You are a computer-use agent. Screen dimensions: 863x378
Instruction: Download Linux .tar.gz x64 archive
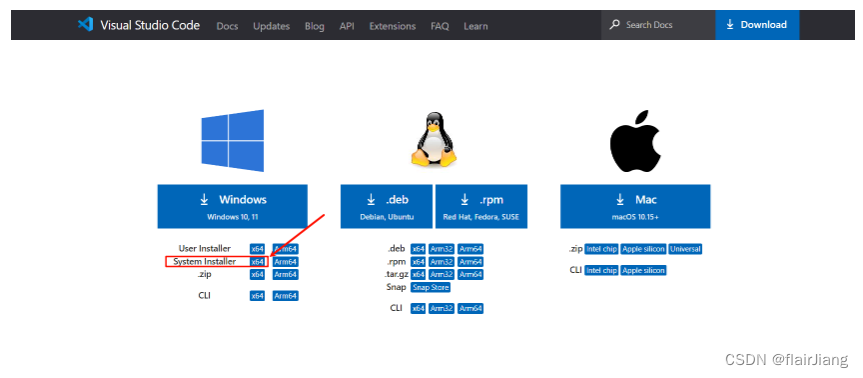click(x=418, y=274)
